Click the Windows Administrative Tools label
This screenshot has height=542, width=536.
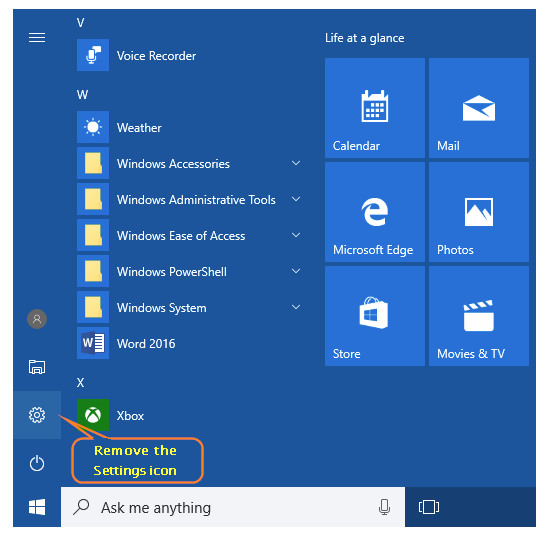tap(196, 200)
